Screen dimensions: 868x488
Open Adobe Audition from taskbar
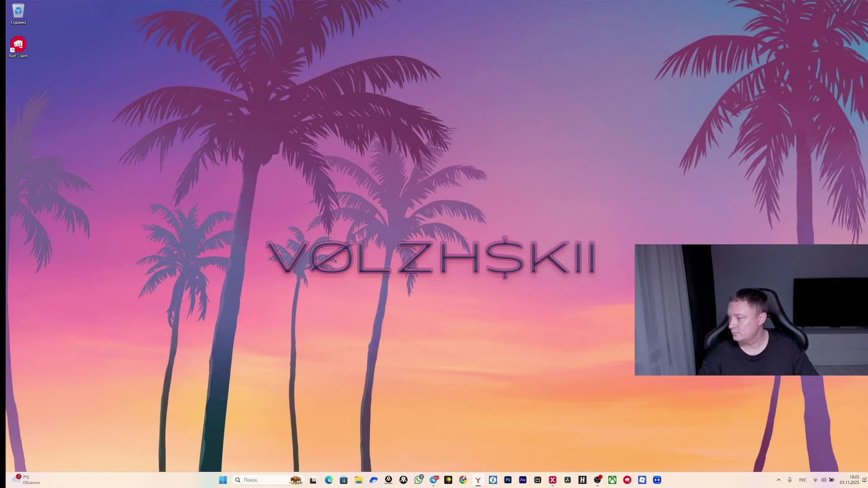pyautogui.click(x=523, y=480)
